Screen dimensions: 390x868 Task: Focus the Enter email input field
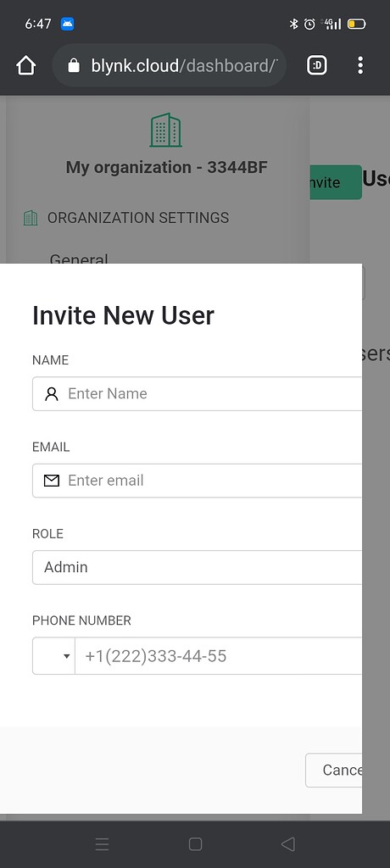tap(198, 481)
